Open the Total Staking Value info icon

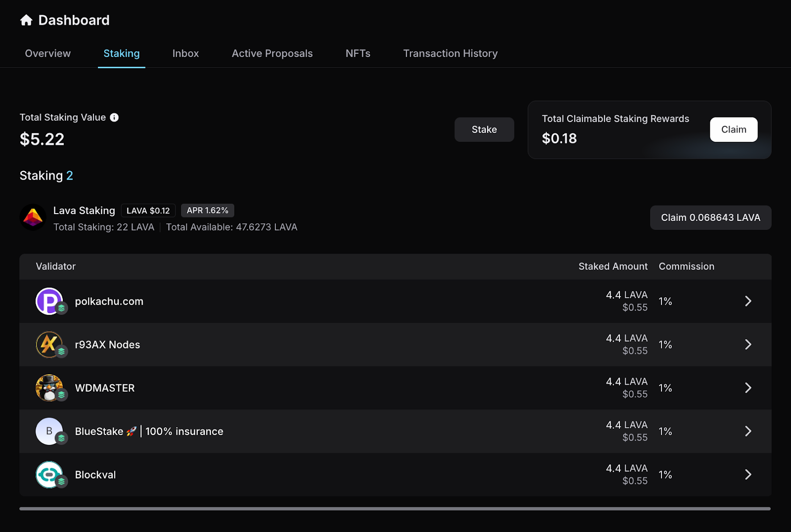(x=114, y=118)
